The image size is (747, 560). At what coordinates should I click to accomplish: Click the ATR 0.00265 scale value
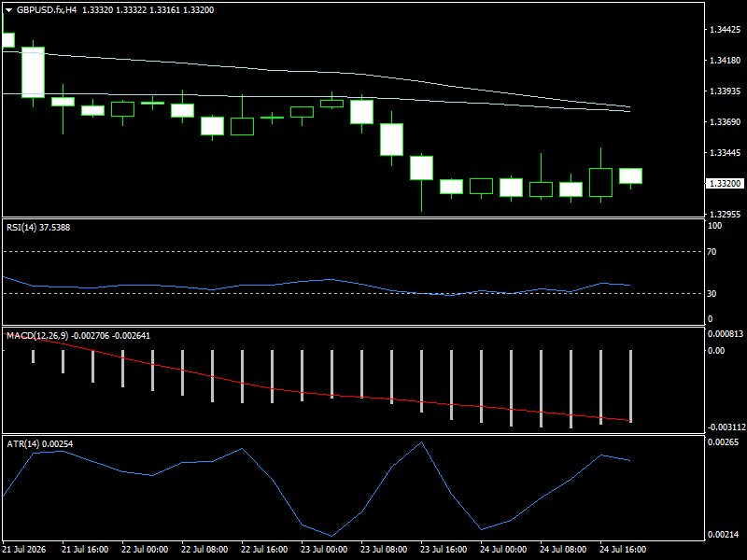pyautogui.click(x=723, y=441)
